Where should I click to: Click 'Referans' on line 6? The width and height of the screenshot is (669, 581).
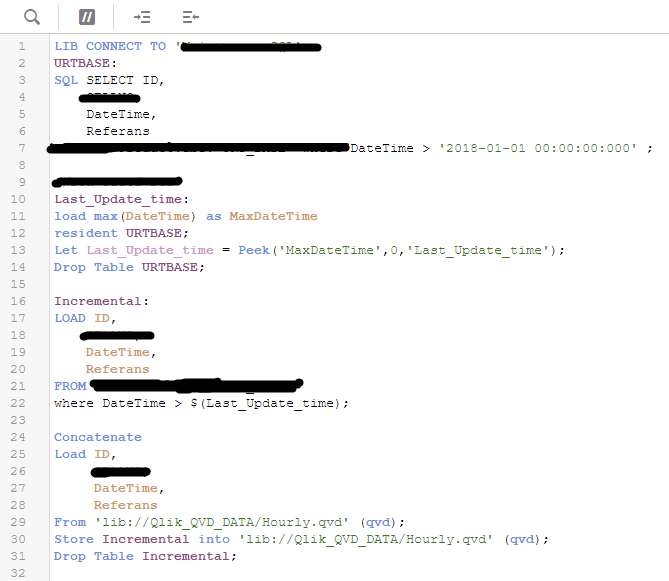point(118,131)
